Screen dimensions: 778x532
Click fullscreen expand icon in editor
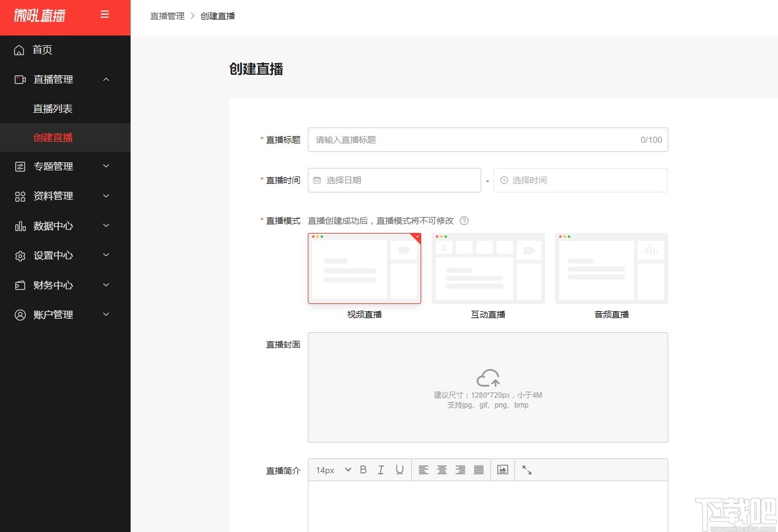point(527,469)
